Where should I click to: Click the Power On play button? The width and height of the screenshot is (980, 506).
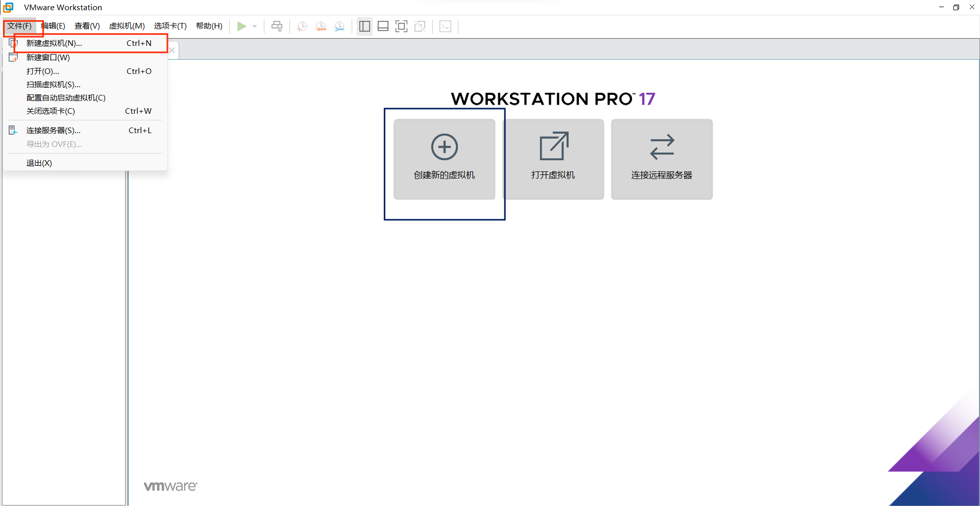pos(242,26)
